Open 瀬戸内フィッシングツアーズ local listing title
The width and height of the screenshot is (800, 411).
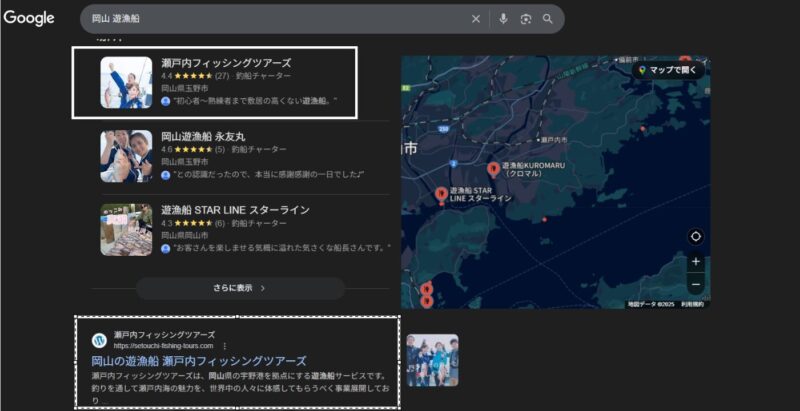[x=226, y=63]
